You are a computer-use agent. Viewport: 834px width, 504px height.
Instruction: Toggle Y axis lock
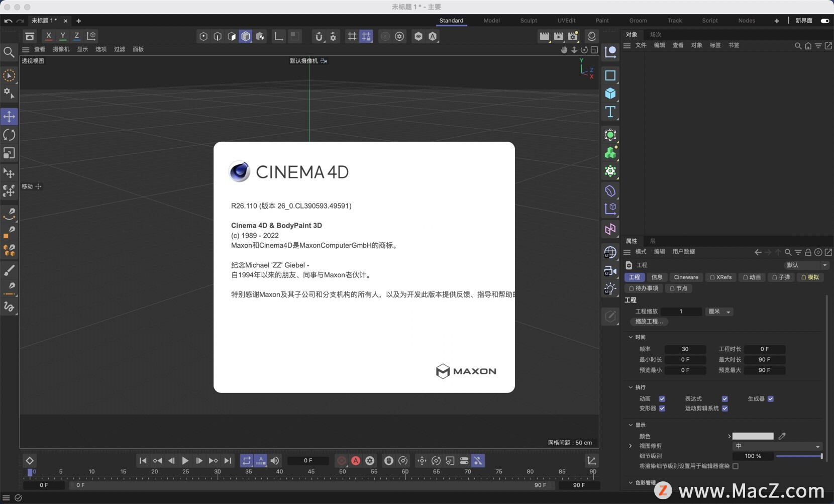(63, 36)
